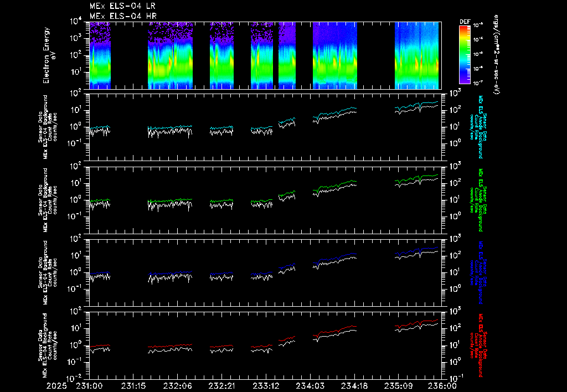Click the rainbow DEF color scale bar
The image size is (567, 392).
point(465,55)
